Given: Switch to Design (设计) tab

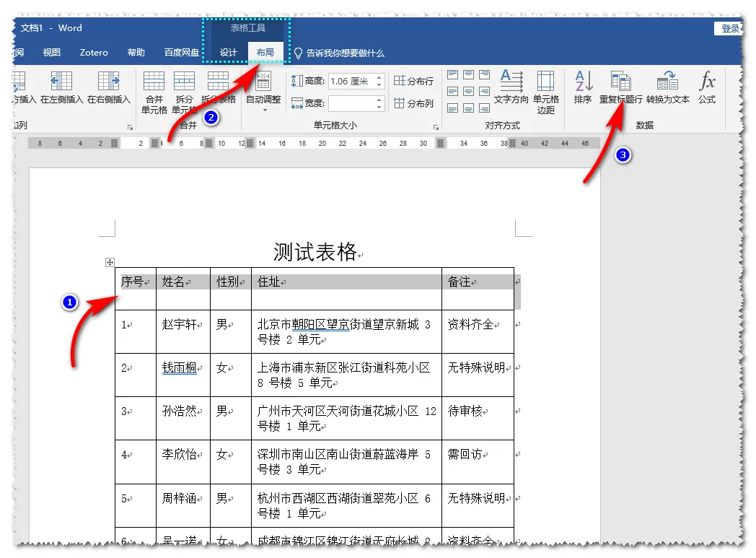Looking at the screenshot, I should (x=229, y=53).
